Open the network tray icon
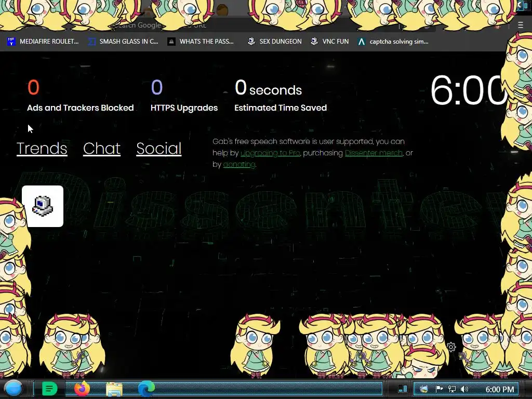The width and height of the screenshot is (532, 399). [x=451, y=389]
